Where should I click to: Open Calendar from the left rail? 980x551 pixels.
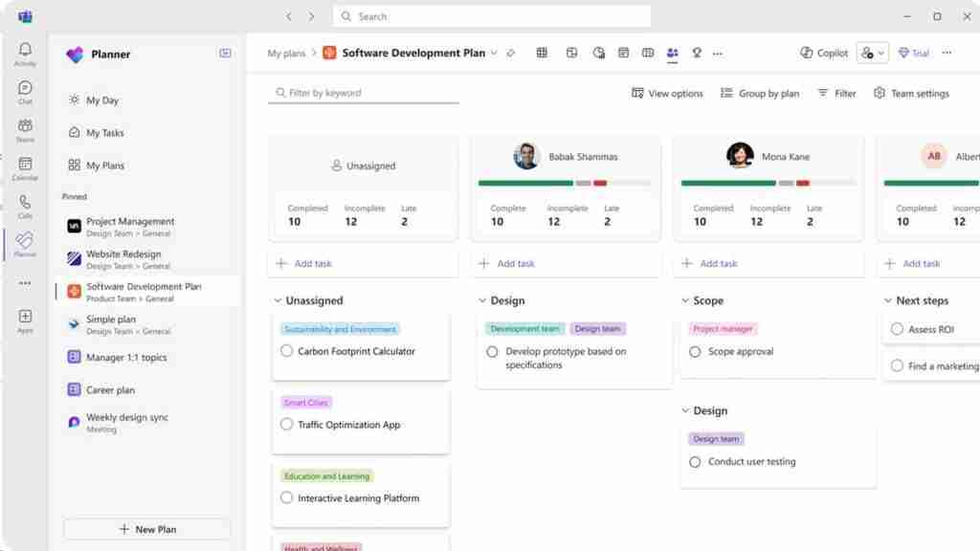[x=25, y=168]
